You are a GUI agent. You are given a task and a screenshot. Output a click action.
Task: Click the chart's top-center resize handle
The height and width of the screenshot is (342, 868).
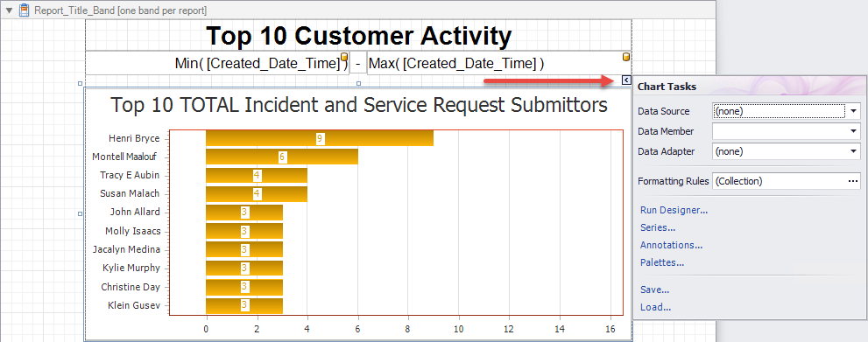(358, 83)
